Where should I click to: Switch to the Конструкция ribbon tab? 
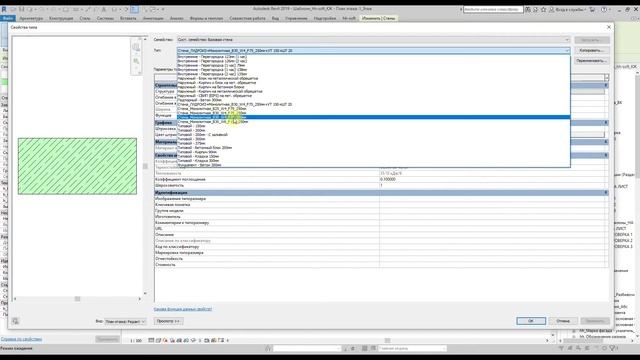point(61,18)
